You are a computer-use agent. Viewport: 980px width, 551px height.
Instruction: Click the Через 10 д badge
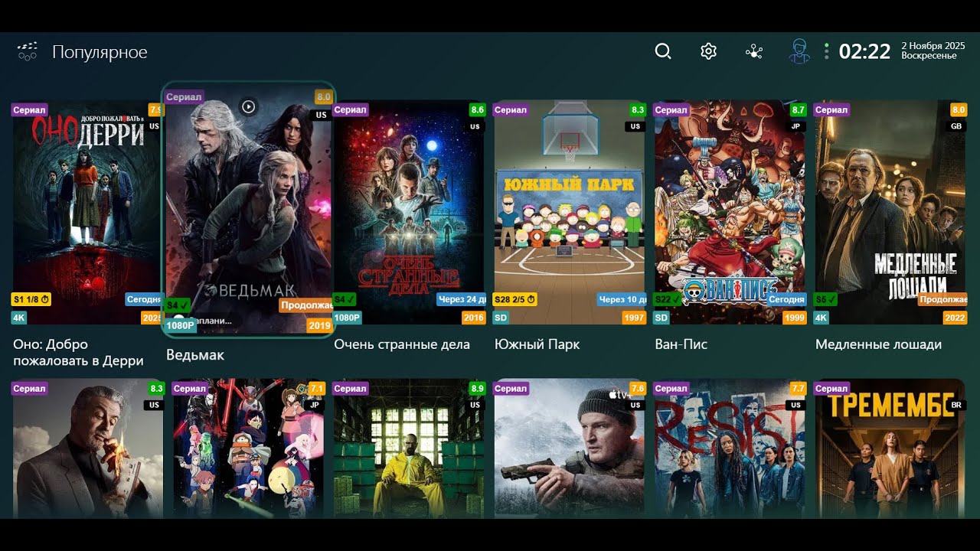[x=622, y=299]
